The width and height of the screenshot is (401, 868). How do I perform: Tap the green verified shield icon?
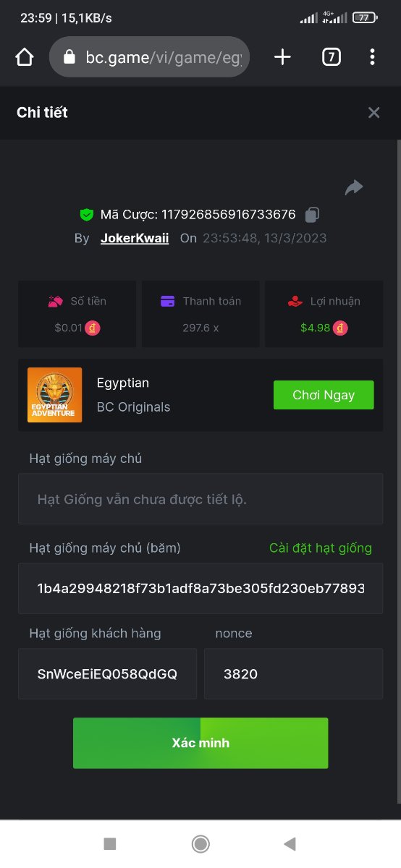pos(87,214)
